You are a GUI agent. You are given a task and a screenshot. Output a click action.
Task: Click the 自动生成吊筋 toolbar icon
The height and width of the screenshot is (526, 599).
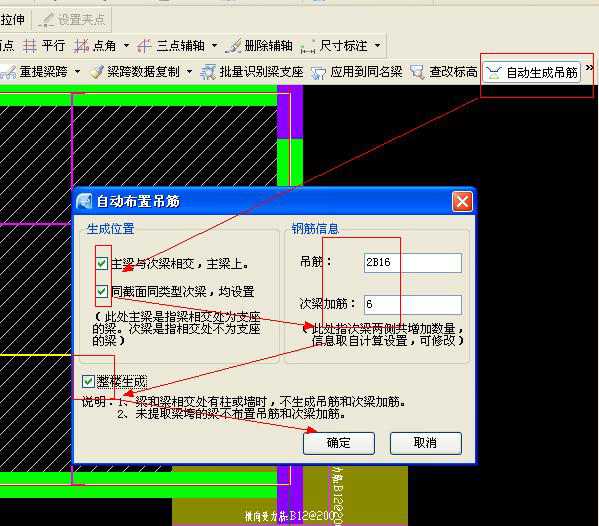494,72
